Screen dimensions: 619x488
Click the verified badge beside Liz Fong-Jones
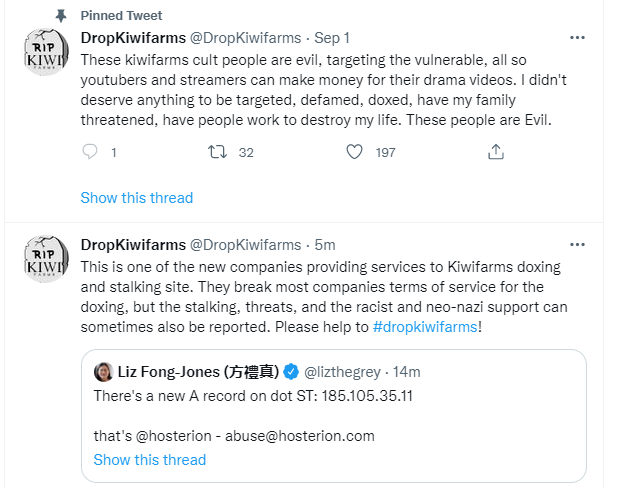point(291,372)
